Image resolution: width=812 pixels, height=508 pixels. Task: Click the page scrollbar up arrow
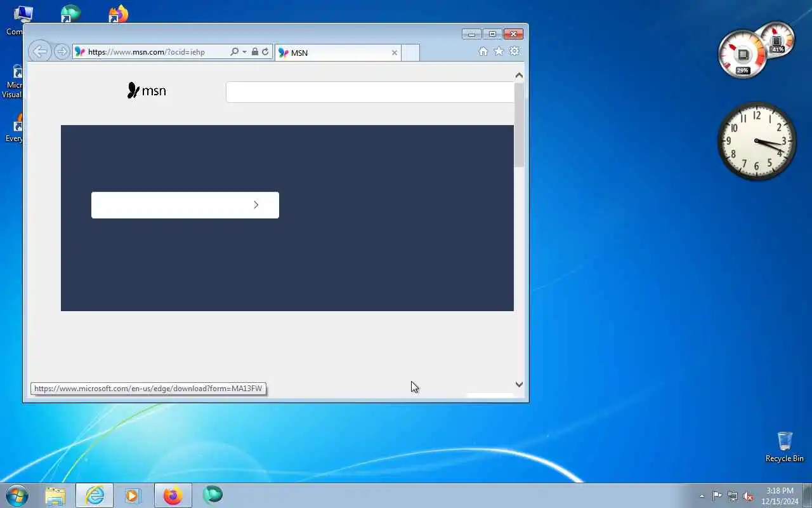pyautogui.click(x=519, y=76)
